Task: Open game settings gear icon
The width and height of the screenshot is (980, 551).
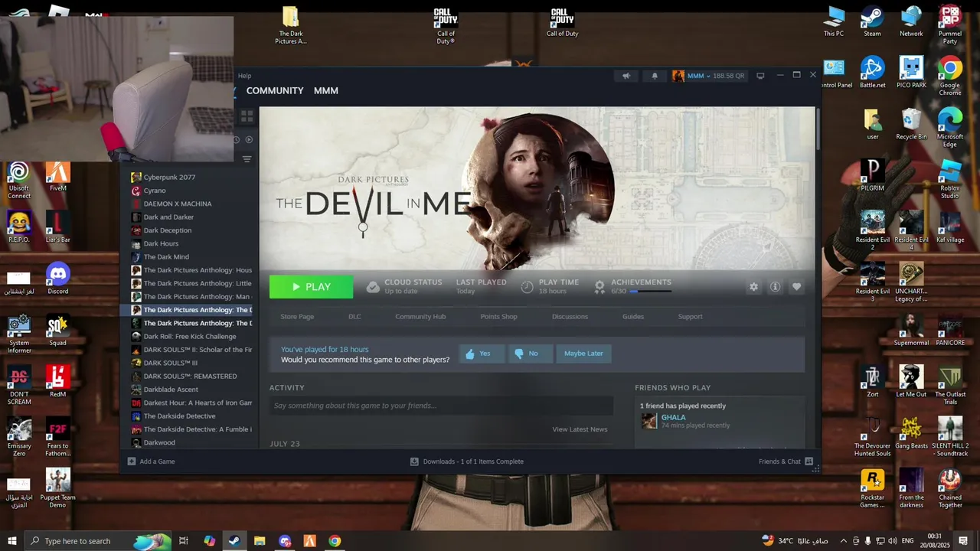Action: click(753, 287)
